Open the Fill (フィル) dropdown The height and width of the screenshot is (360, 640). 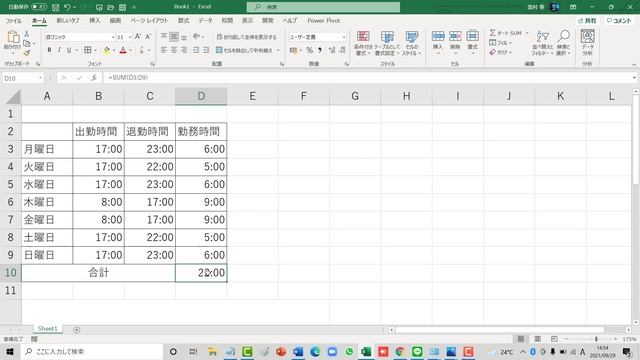(501, 43)
